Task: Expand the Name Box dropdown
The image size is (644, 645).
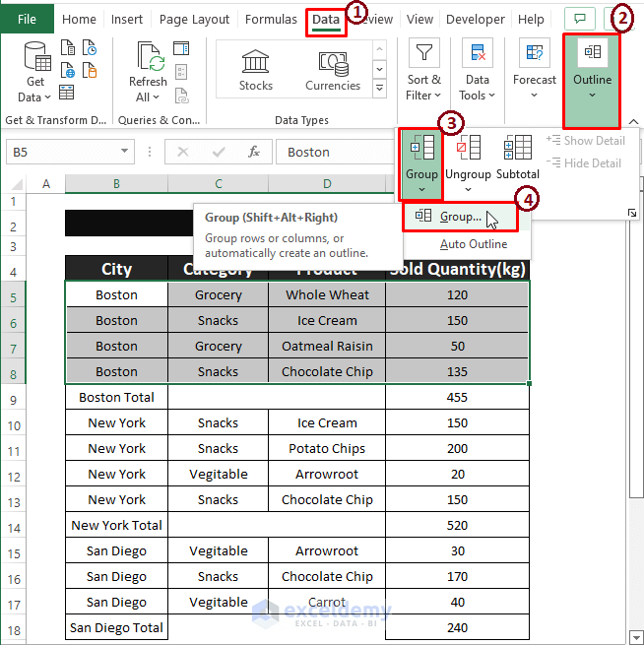Action: (124, 151)
